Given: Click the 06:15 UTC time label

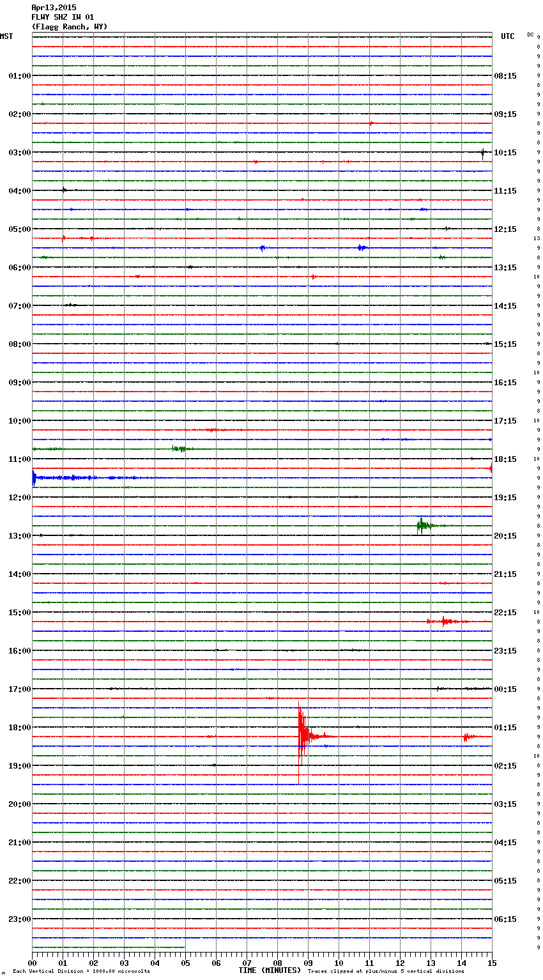Looking at the screenshot, I should click(505, 919).
